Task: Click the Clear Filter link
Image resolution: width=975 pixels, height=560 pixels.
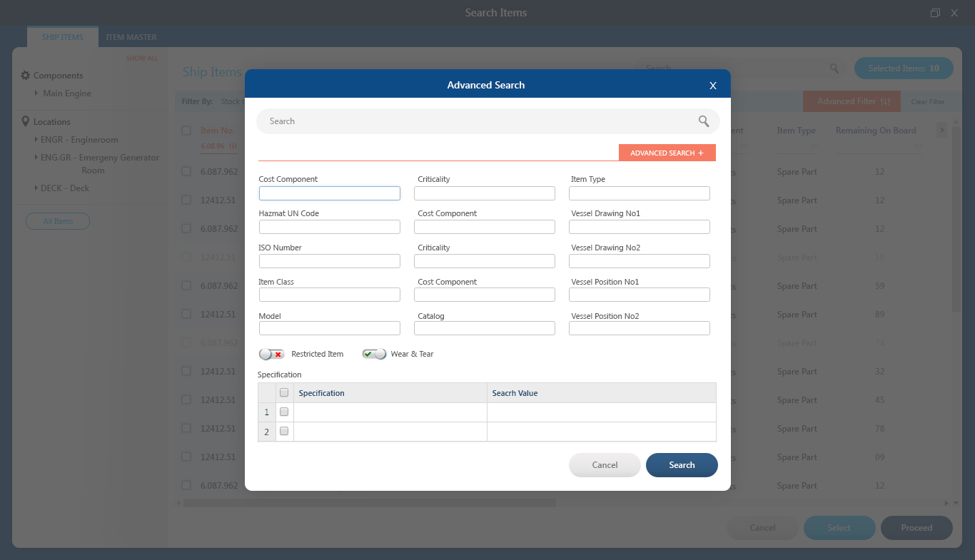Action: pyautogui.click(x=928, y=102)
